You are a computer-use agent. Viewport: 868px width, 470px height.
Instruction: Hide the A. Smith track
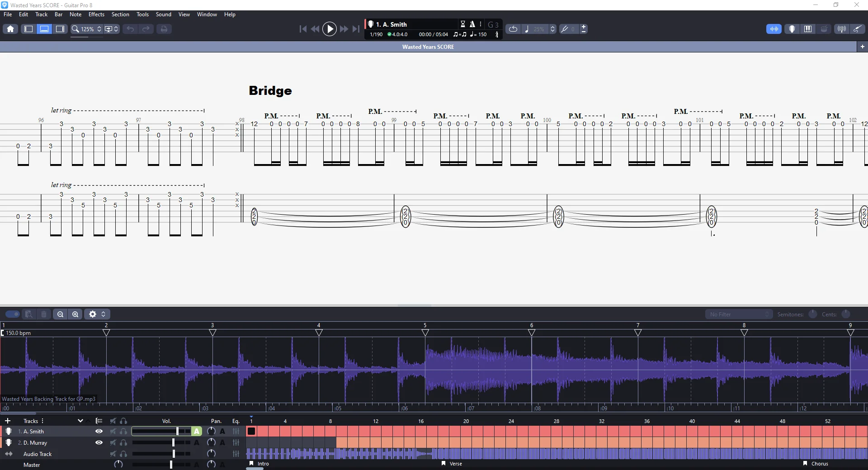pos(99,432)
